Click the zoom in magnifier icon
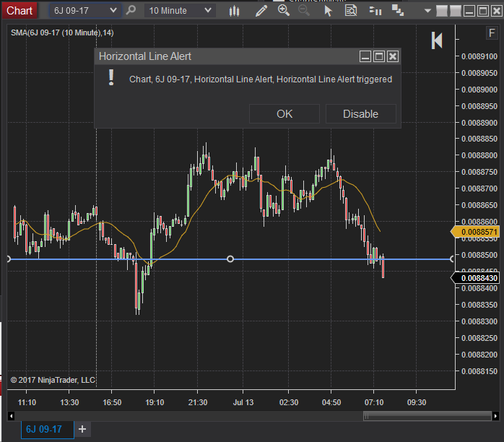Viewport: 504px width, 442px height. (x=283, y=11)
